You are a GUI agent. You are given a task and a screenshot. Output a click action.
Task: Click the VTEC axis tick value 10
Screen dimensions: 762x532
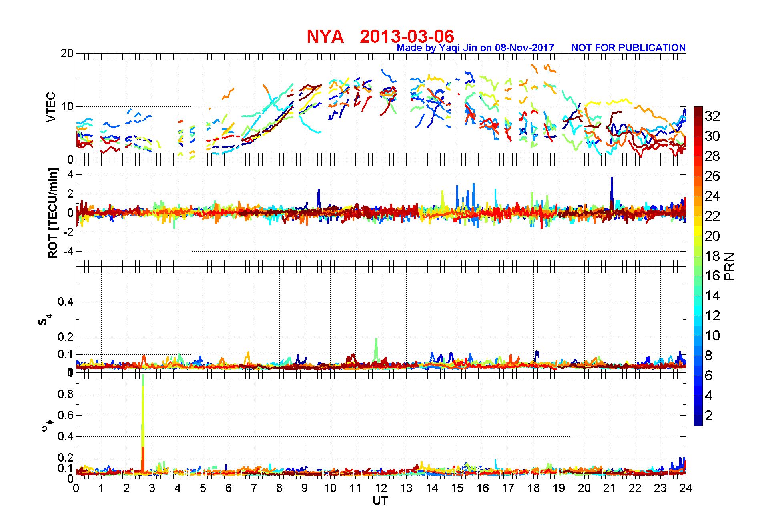pyautogui.click(x=67, y=106)
